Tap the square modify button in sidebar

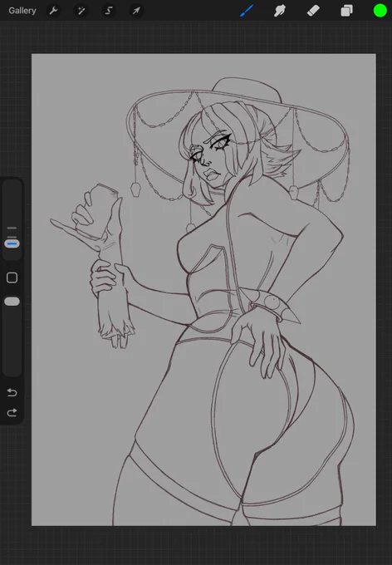click(12, 278)
